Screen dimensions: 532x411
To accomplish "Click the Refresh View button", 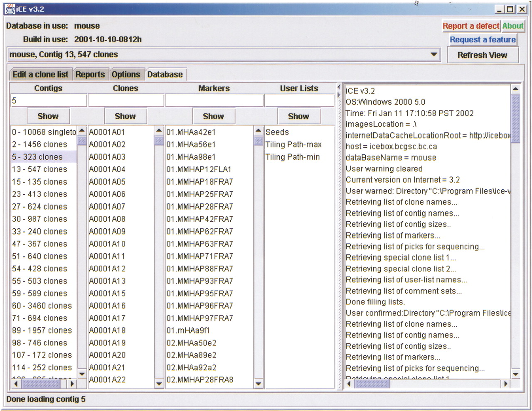I will [483, 55].
